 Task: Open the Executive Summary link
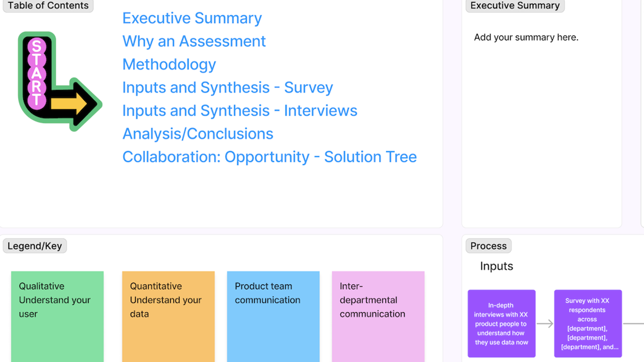pos(192,18)
